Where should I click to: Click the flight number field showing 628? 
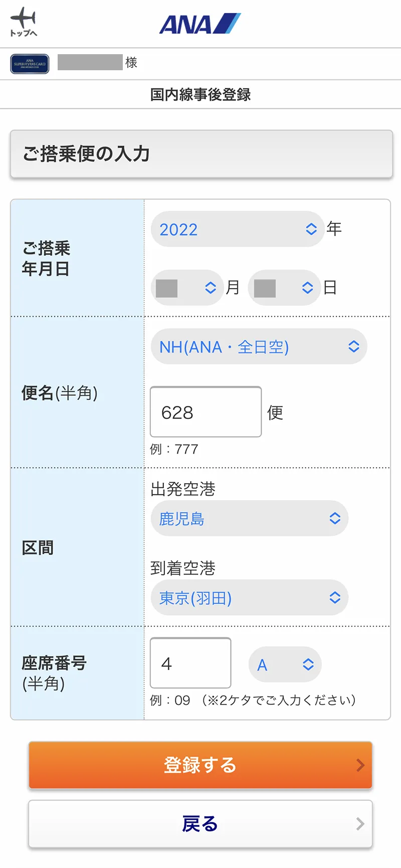pos(206,412)
